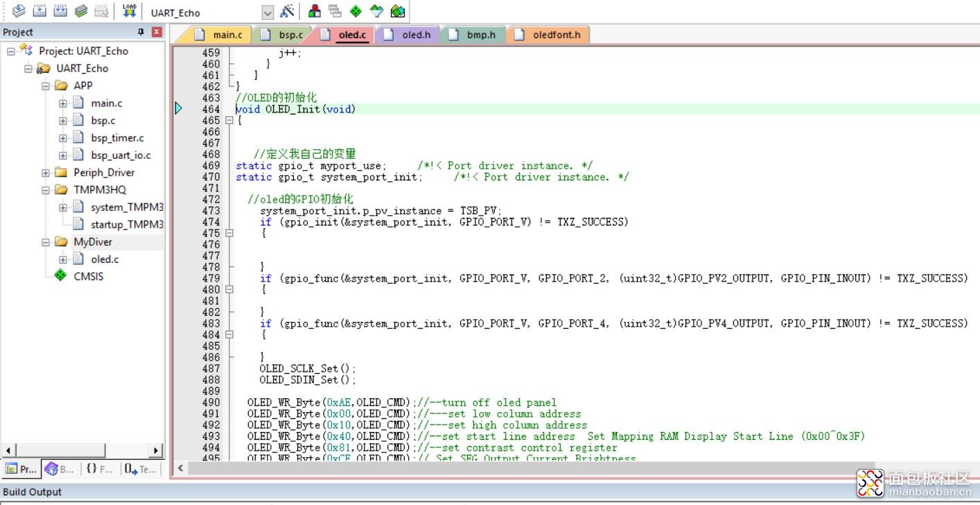Collapse the MyDiver group

46,241
